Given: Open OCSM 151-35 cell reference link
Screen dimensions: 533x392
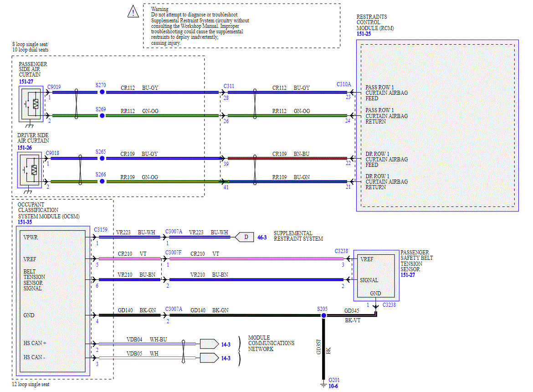Looking at the screenshot, I should pyautogui.click(x=25, y=222).
